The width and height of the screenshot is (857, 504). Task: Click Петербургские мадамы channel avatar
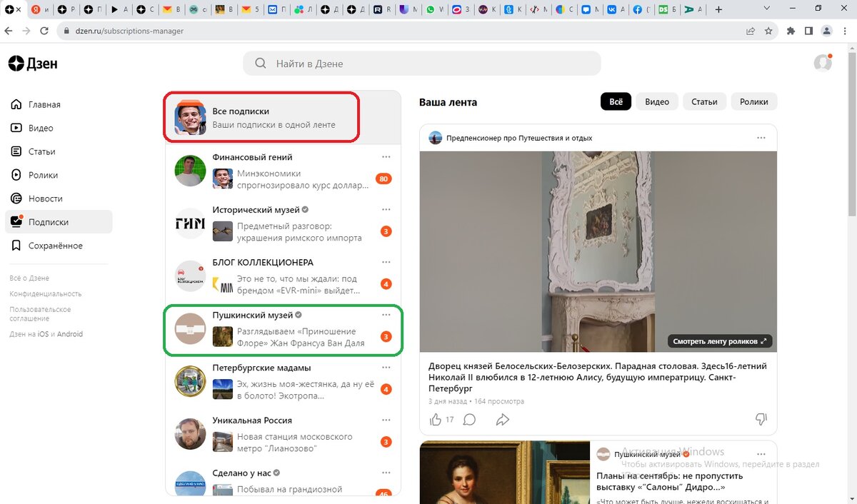[191, 382]
